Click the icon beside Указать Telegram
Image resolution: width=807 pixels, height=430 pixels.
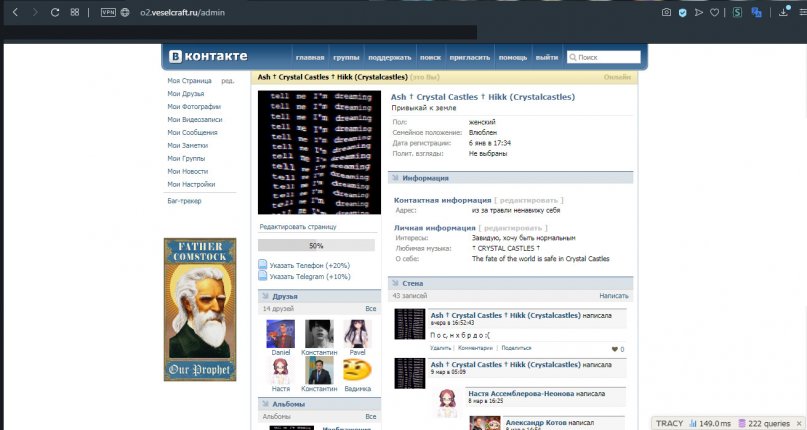tap(262, 276)
